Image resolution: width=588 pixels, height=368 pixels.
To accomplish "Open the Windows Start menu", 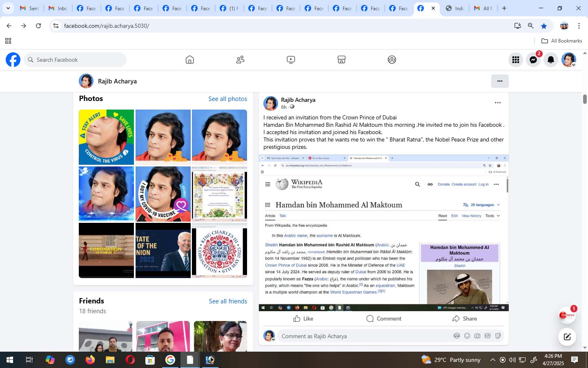I will point(9,360).
